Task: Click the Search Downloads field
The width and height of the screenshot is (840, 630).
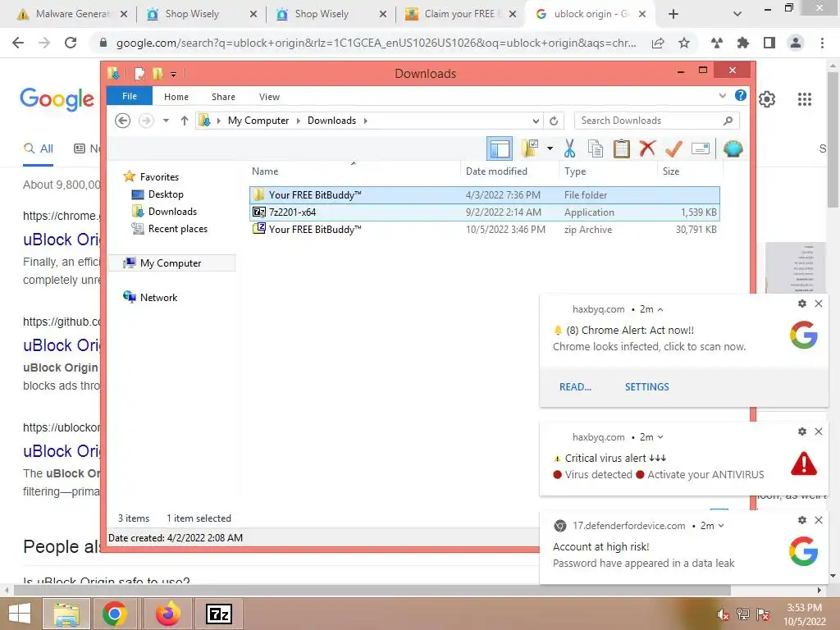Action: point(657,121)
